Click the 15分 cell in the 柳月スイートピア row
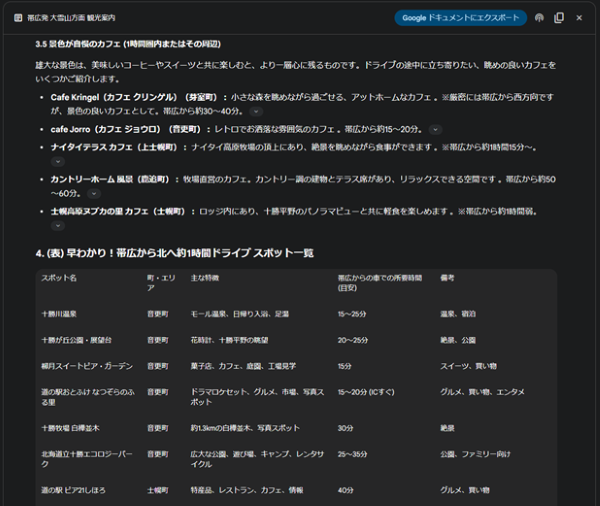Image resolution: width=600 pixels, height=506 pixels. [x=344, y=366]
